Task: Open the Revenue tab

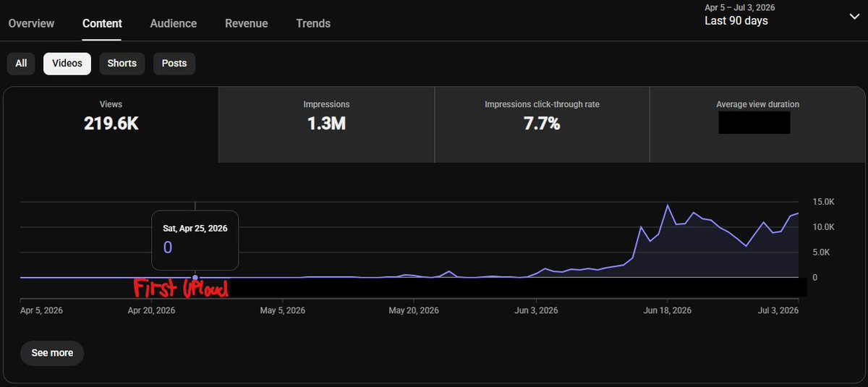Action: tap(246, 23)
